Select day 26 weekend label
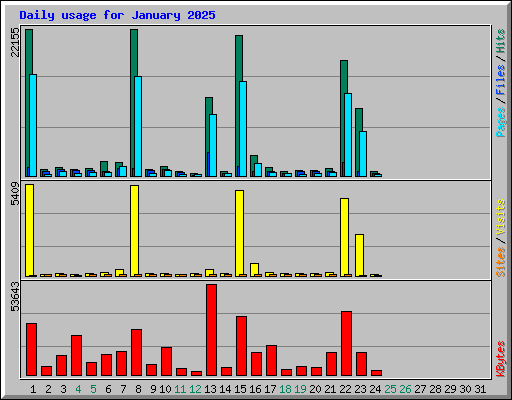The height and width of the screenshot is (400, 512). point(405,389)
